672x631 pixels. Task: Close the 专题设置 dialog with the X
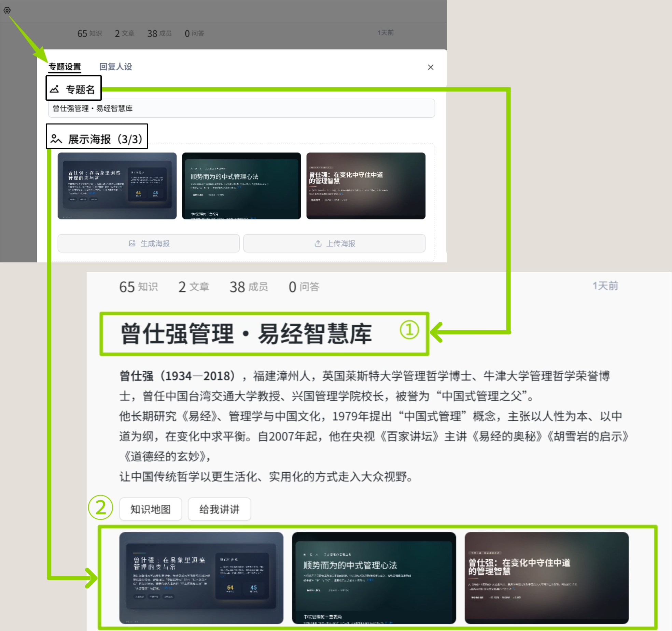pyautogui.click(x=431, y=67)
